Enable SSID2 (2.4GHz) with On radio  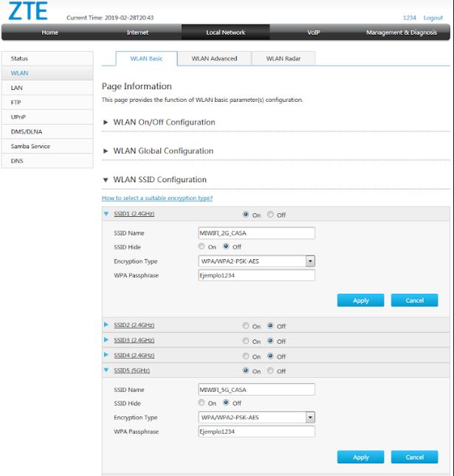(246, 325)
